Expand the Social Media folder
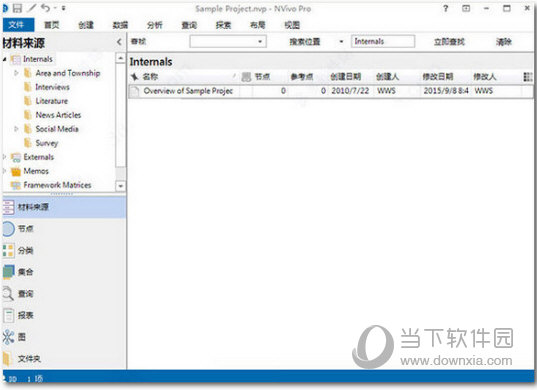Viewport: 537px width, 390px height. click(x=16, y=129)
